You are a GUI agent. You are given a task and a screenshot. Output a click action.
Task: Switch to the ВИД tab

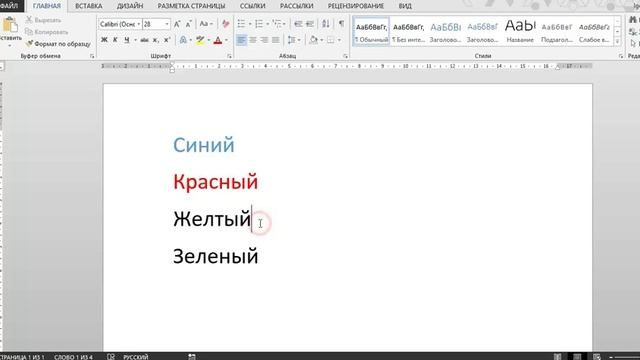click(405, 6)
